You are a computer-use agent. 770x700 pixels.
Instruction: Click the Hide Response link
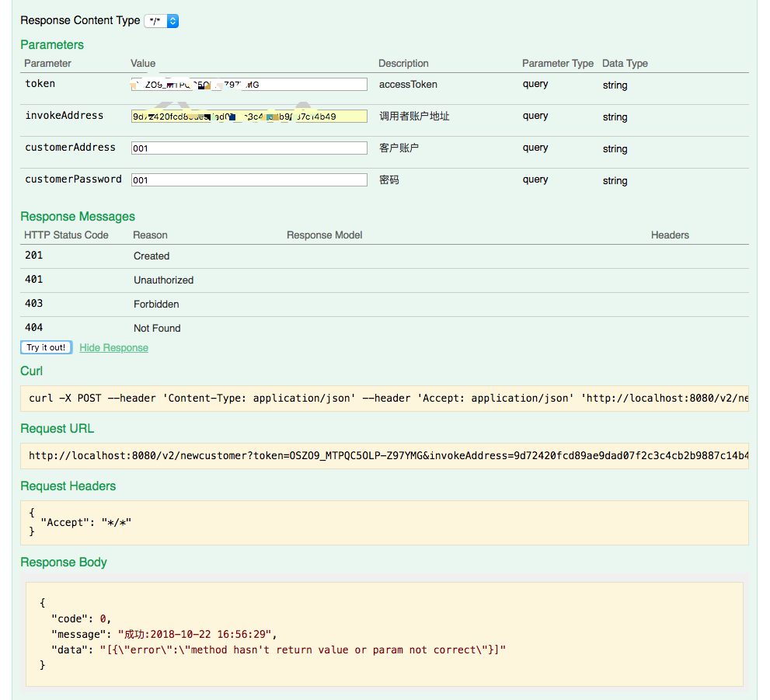tap(114, 347)
